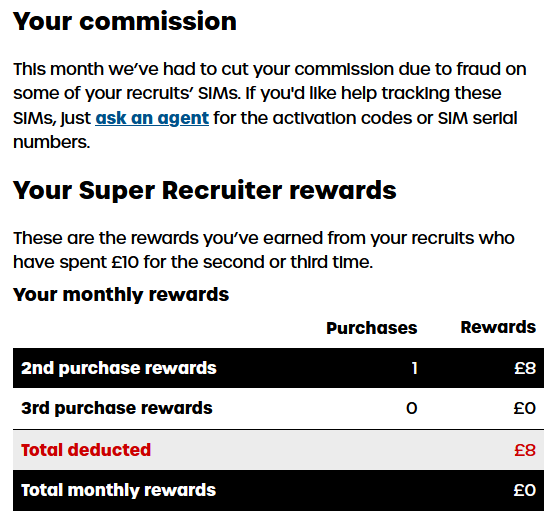Click the fraud commission cut paragraph
Image resolution: width=552 pixels, height=522 pixels.
tap(270, 106)
